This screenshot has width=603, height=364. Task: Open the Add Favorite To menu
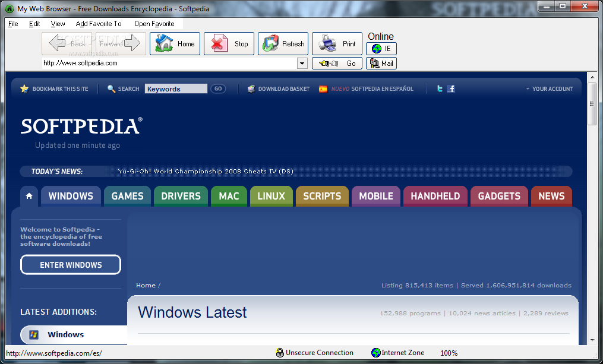(99, 23)
